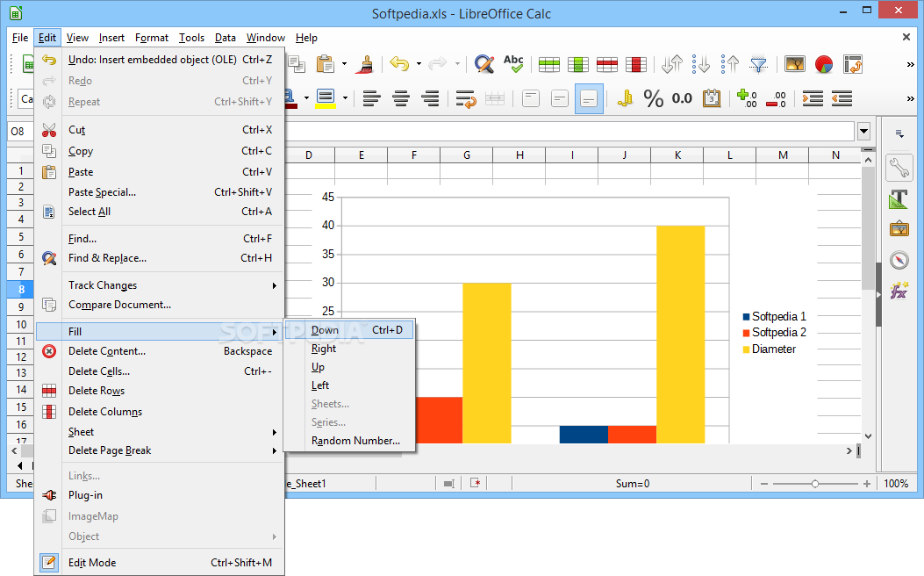Open background color dropdown arrow
The image size is (924, 576).
coord(345,98)
